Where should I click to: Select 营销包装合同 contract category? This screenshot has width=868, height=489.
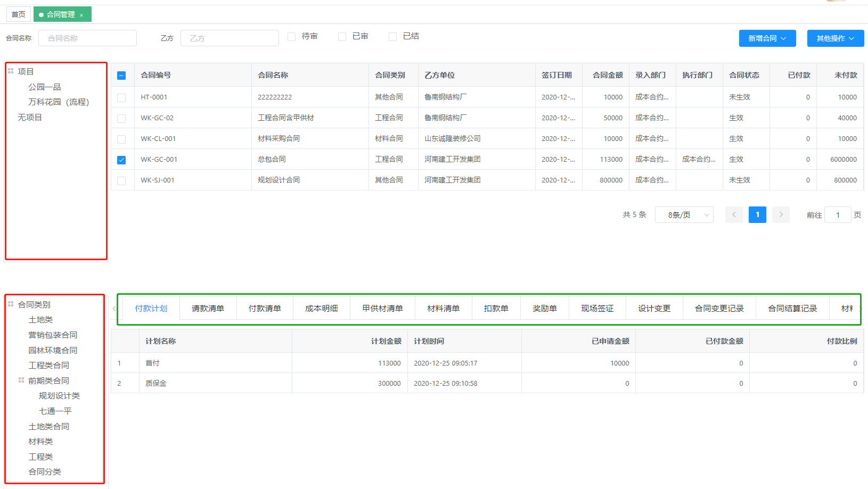coord(53,335)
